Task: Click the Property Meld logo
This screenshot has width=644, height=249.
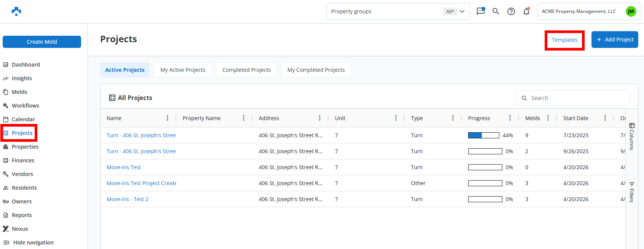Action: pyautogui.click(x=16, y=11)
